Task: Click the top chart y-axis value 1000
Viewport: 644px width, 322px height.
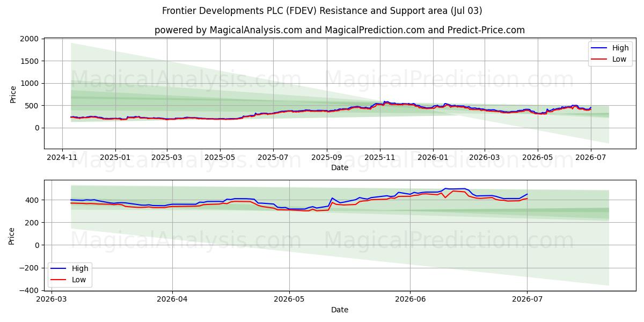Action: [29, 83]
